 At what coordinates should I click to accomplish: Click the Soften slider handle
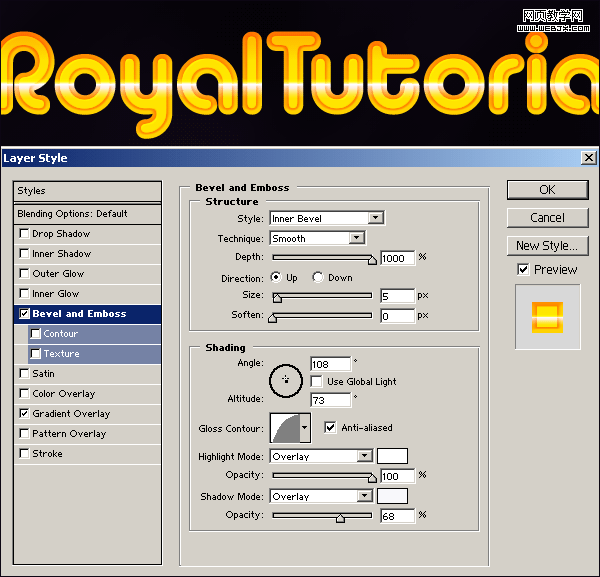272,318
